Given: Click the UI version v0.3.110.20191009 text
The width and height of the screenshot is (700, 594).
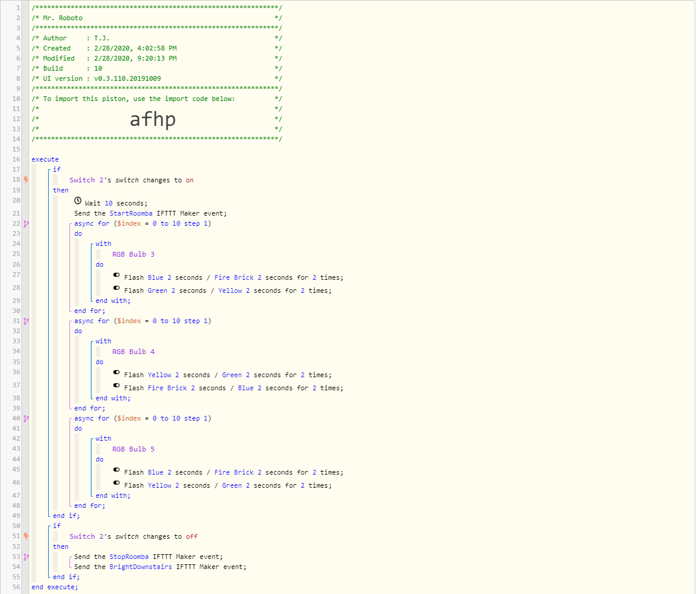Looking at the screenshot, I should tap(102, 78).
